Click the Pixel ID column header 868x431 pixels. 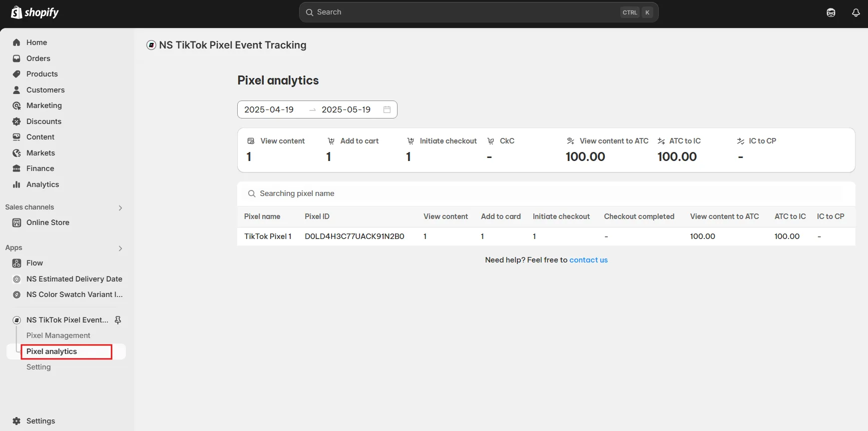click(x=317, y=216)
